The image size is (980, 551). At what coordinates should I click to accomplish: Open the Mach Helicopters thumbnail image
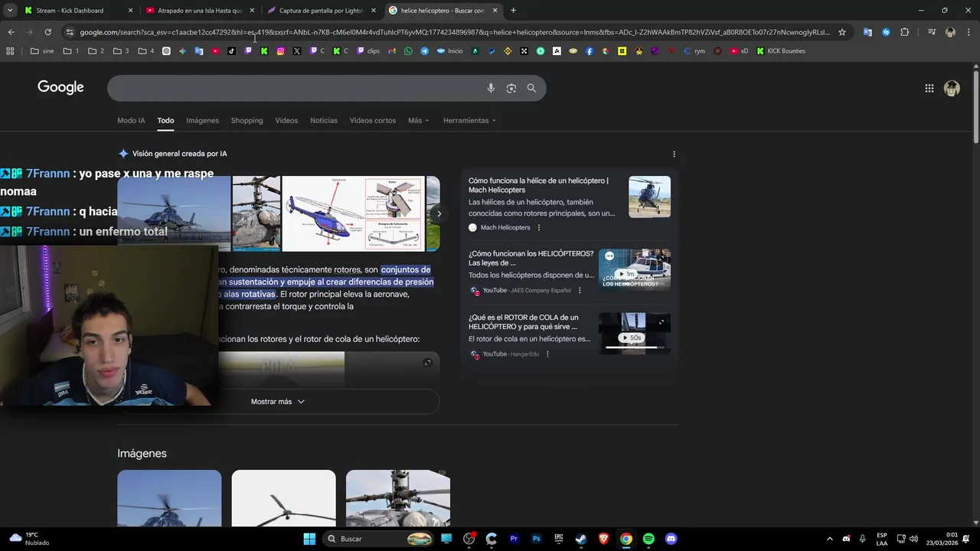[x=649, y=197]
